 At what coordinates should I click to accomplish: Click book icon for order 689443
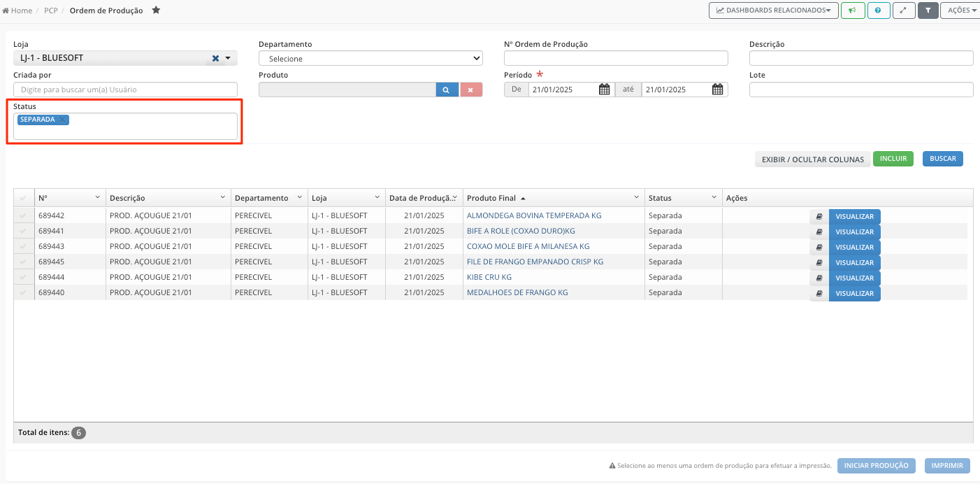819,248
